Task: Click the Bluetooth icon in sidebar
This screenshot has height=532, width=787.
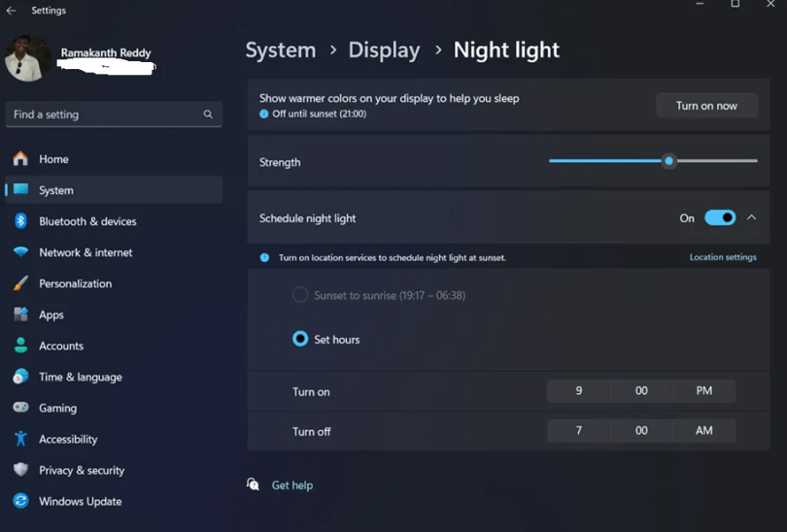Action: click(x=20, y=220)
